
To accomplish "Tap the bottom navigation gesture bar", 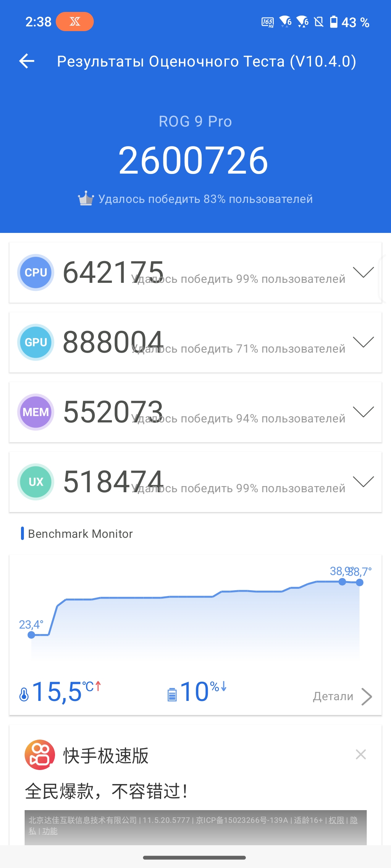I will (195, 858).
